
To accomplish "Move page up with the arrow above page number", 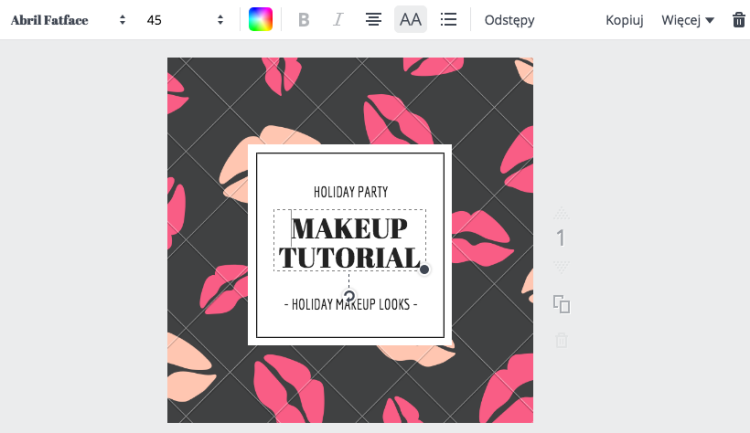I will tap(562, 213).
